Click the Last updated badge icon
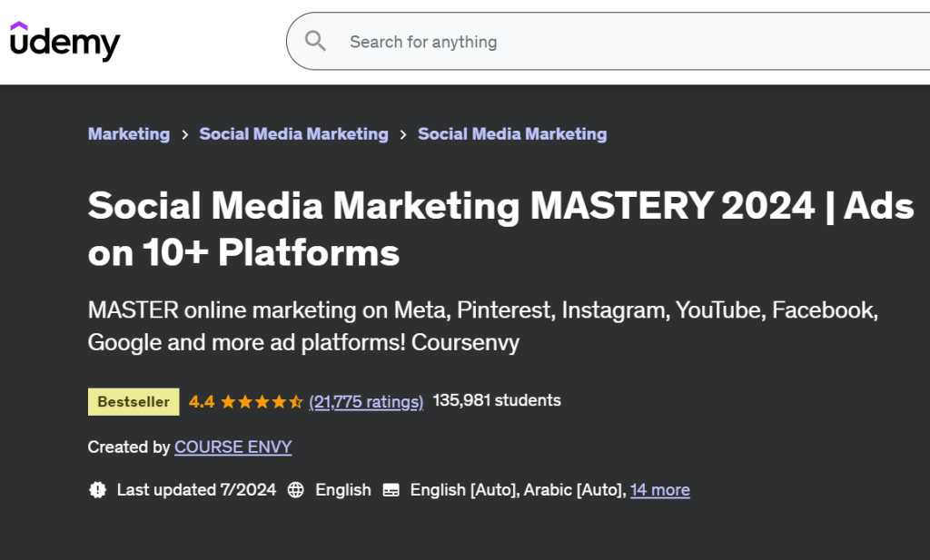930x560 pixels. (97, 490)
